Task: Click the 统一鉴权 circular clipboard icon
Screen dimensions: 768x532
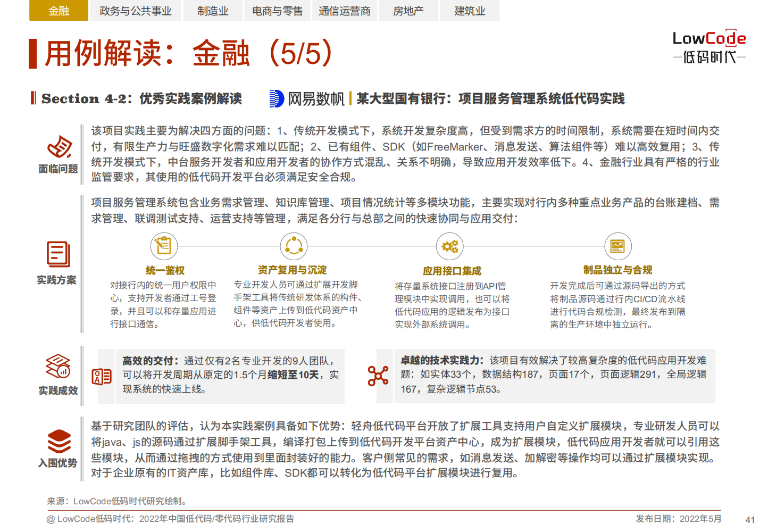Action: (164, 246)
